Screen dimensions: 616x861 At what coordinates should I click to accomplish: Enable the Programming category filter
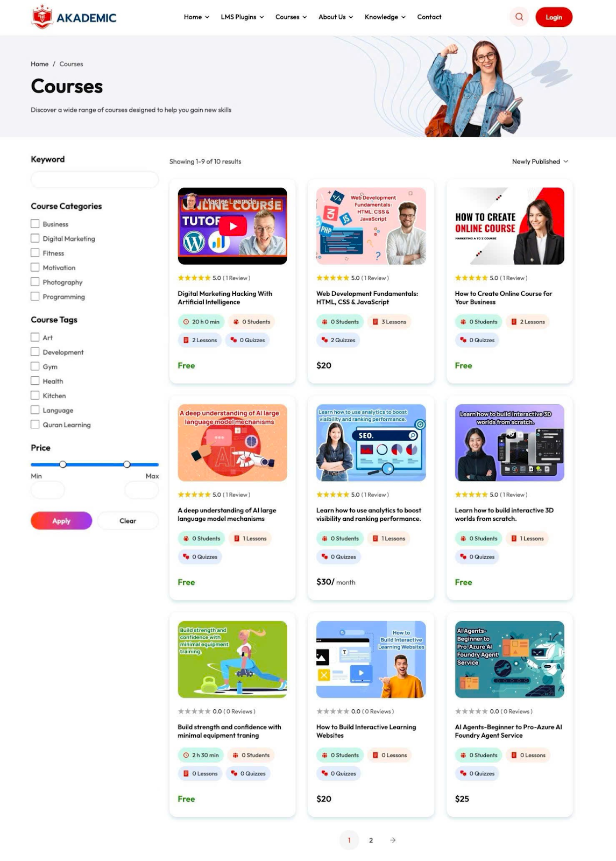[x=35, y=297]
